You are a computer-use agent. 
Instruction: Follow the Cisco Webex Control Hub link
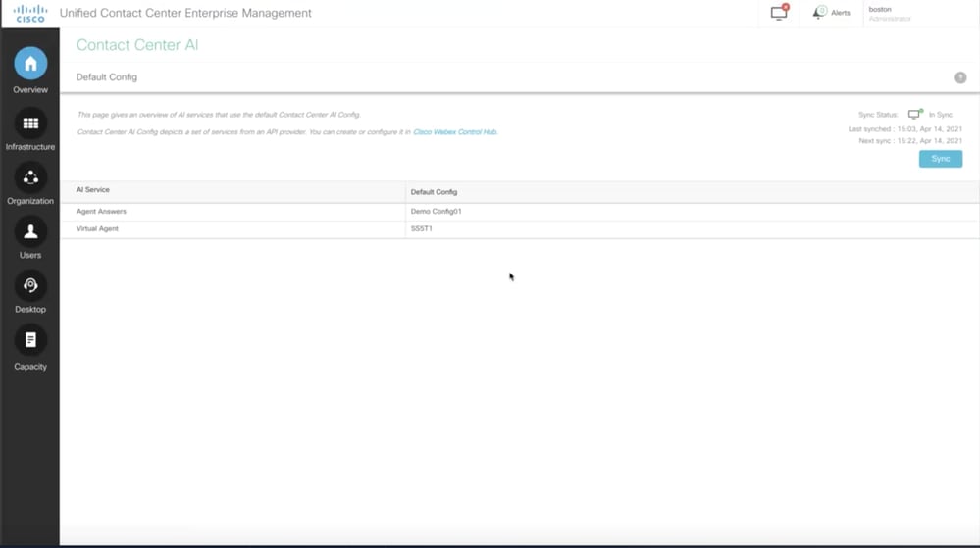point(455,131)
